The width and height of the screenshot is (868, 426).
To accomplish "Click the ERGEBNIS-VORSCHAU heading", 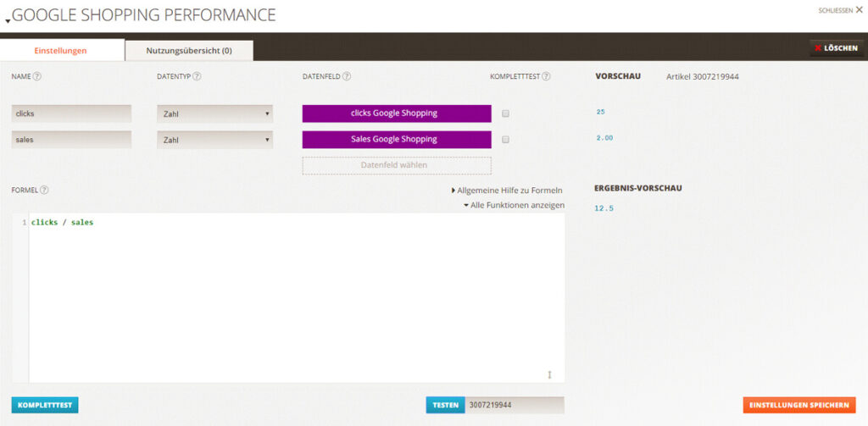I will click(x=637, y=188).
